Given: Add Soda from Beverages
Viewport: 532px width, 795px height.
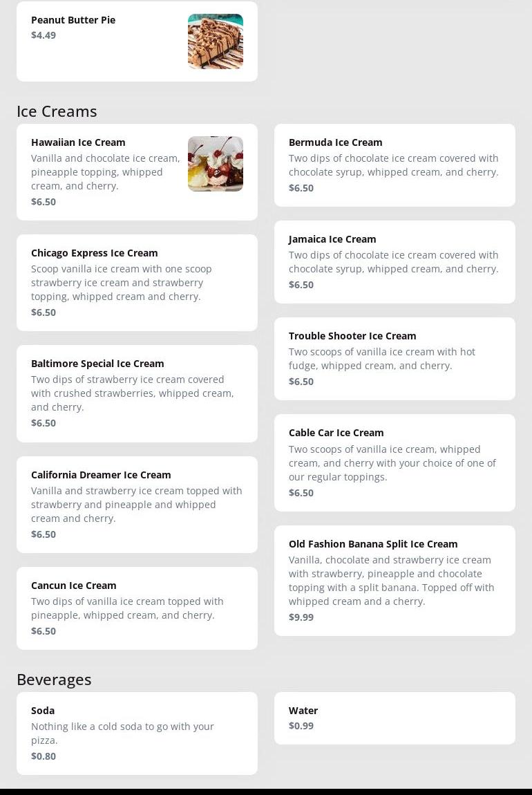Looking at the screenshot, I should pos(137,733).
